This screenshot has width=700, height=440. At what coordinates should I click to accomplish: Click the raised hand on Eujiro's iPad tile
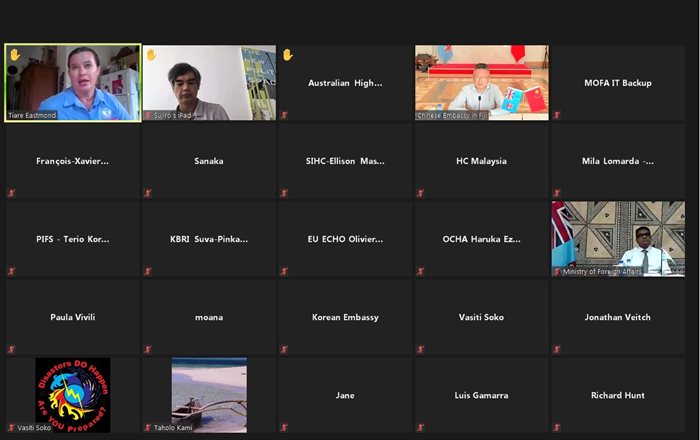pos(151,55)
